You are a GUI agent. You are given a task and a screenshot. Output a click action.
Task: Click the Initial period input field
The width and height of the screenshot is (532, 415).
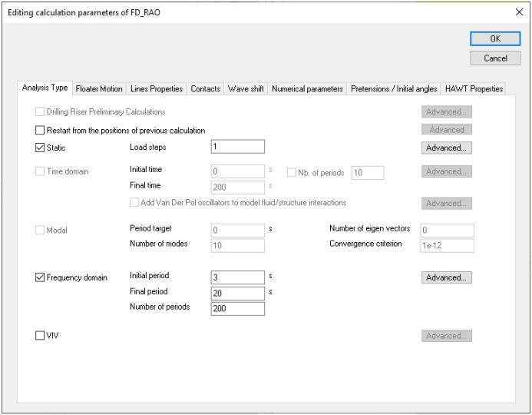point(237,277)
